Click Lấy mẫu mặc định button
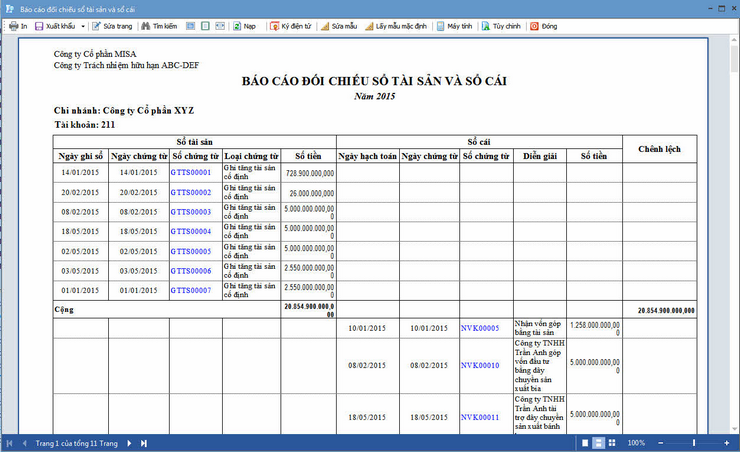 [396, 26]
